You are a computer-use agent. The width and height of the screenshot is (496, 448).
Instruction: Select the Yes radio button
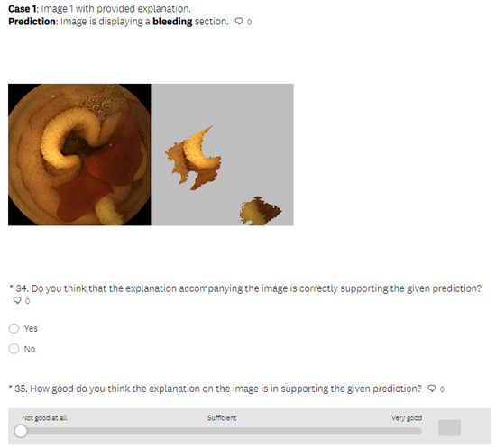point(14,328)
